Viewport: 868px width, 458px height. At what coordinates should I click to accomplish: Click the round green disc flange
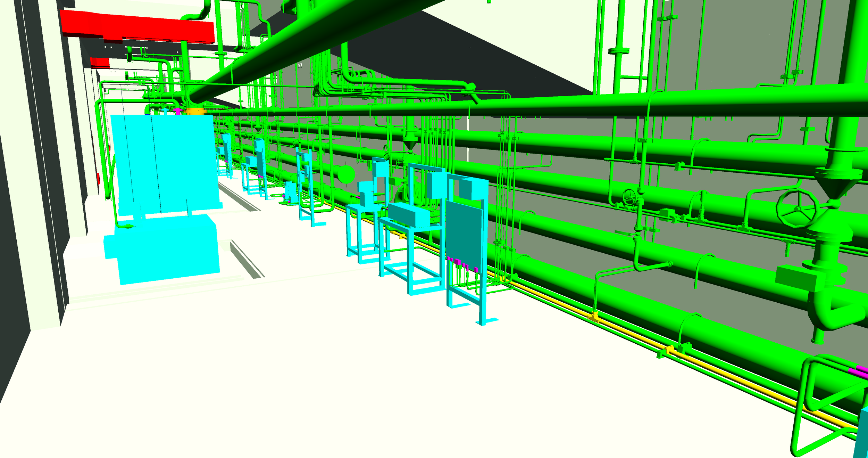pyautogui.click(x=345, y=174)
